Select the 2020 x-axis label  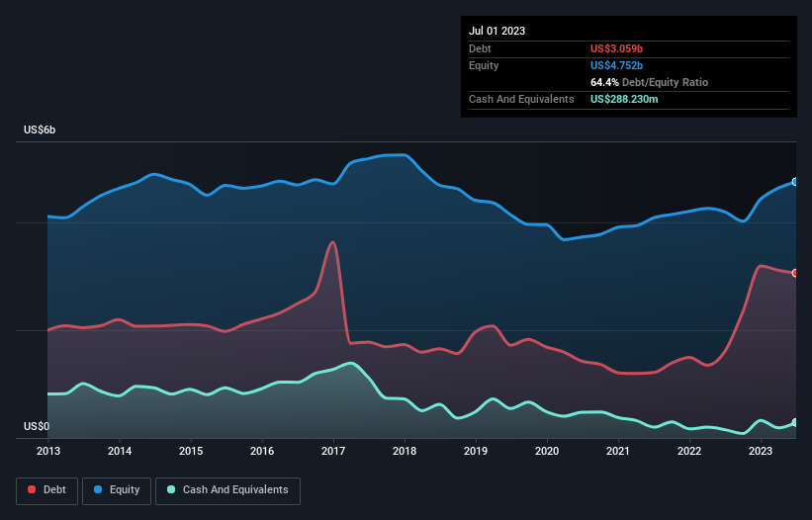(x=547, y=451)
